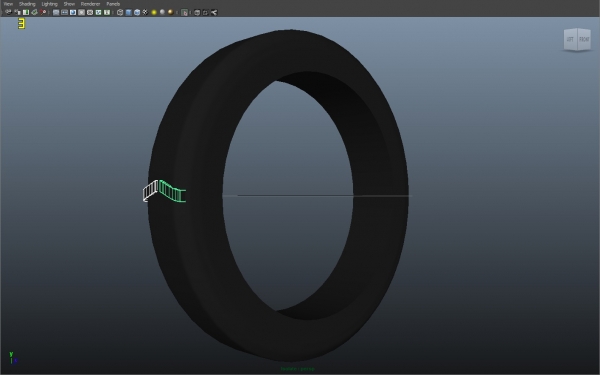Toggle the Gate Mask display
The height and width of the screenshot is (375, 600).
pos(81,12)
